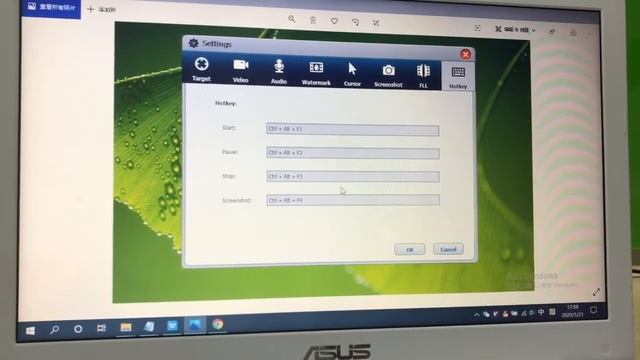Open the Edit & Create dropdown in Photos
The image size is (640, 360).
pyautogui.click(x=515, y=29)
